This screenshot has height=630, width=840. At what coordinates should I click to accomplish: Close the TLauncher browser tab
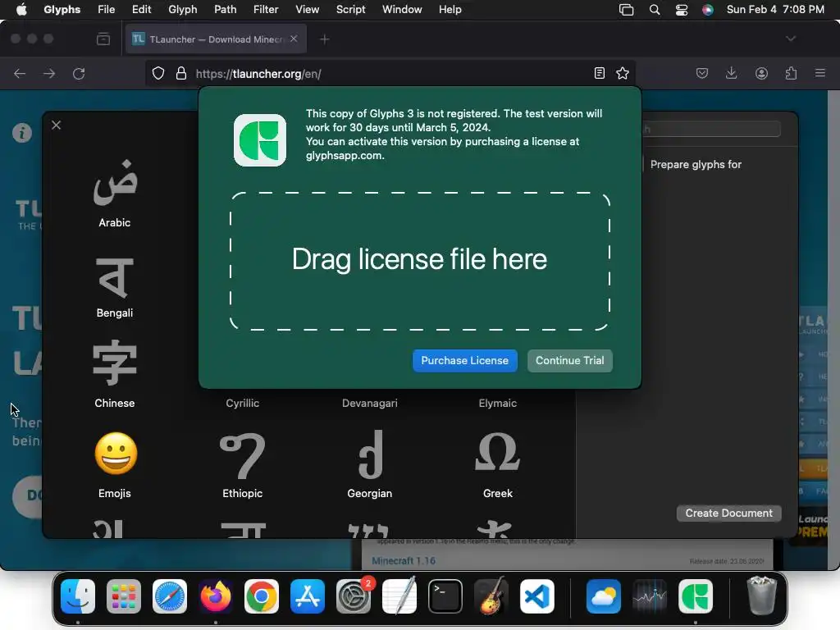pyautogui.click(x=294, y=39)
